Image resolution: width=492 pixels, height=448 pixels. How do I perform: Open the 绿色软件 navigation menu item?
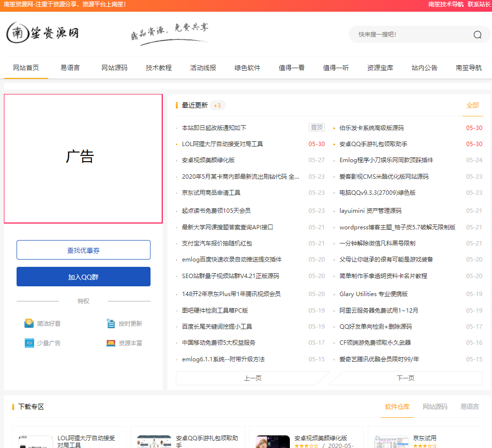click(247, 68)
